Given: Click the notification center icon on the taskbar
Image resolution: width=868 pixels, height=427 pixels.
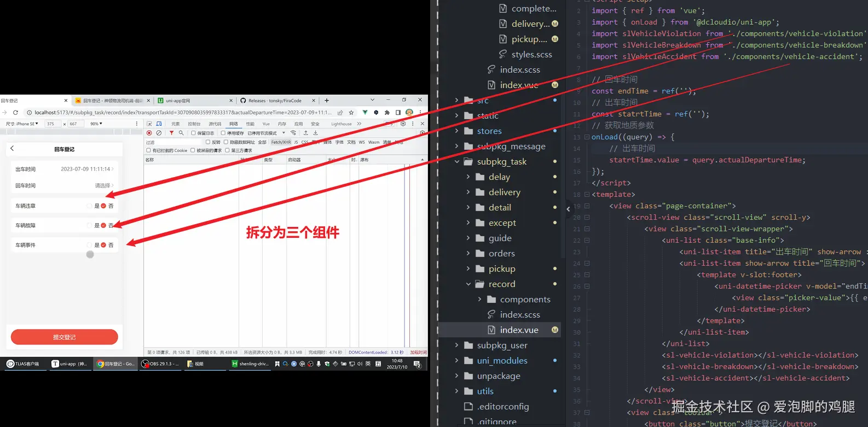Looking at the screenshot, I should coord(417,364).
